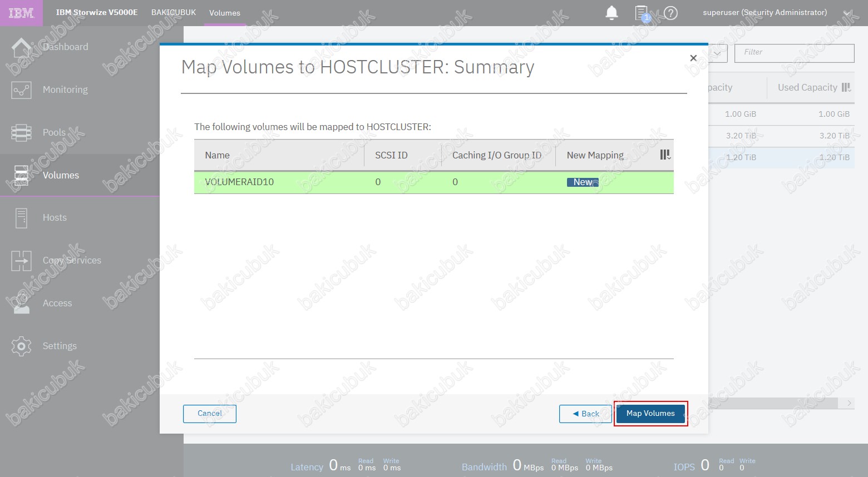Click the BAKICUBUK system name
The width and height of the screenshot is (868, 477).
point(174,12)
